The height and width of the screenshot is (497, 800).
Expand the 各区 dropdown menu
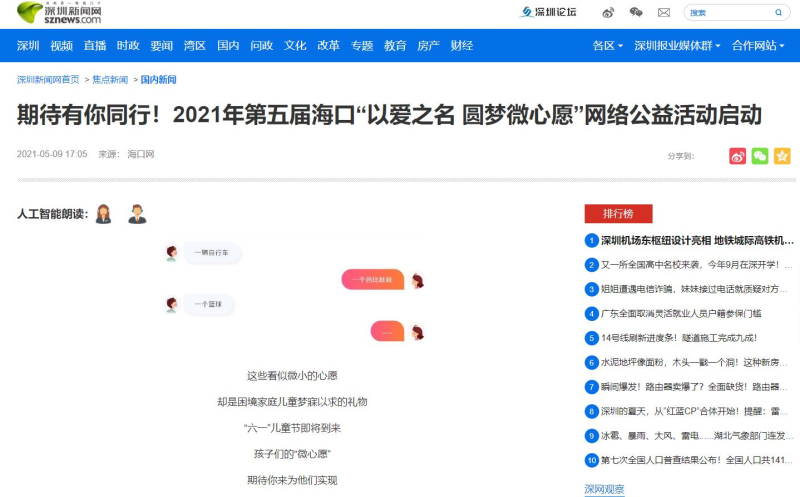pos(607,46)
